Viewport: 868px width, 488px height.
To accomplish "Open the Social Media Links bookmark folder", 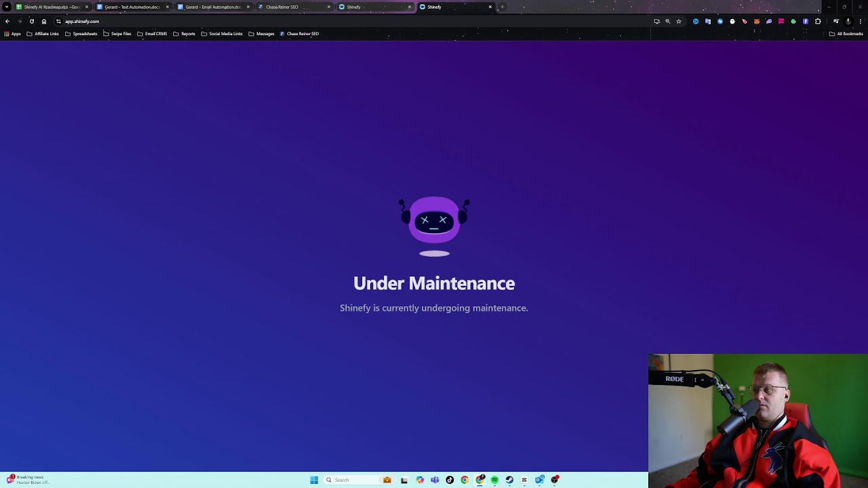I will point(222,34).
